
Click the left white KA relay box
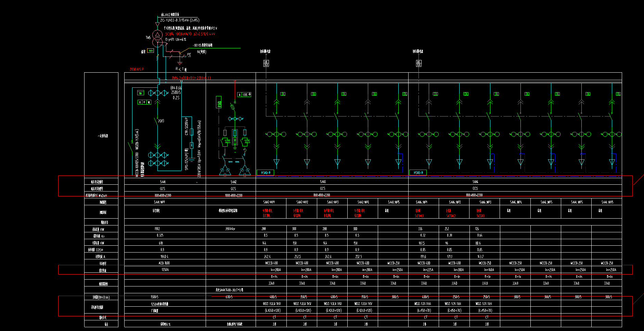pyautogui.click(x=266, y=63)
